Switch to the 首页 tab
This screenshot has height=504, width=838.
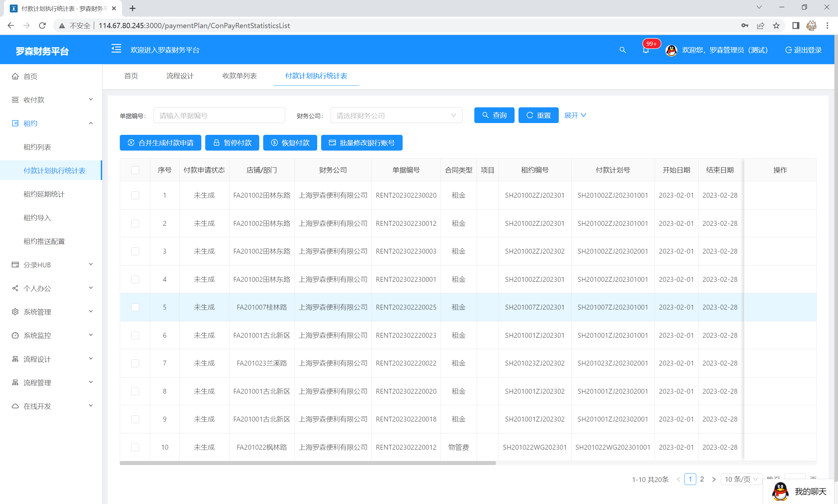131,76
